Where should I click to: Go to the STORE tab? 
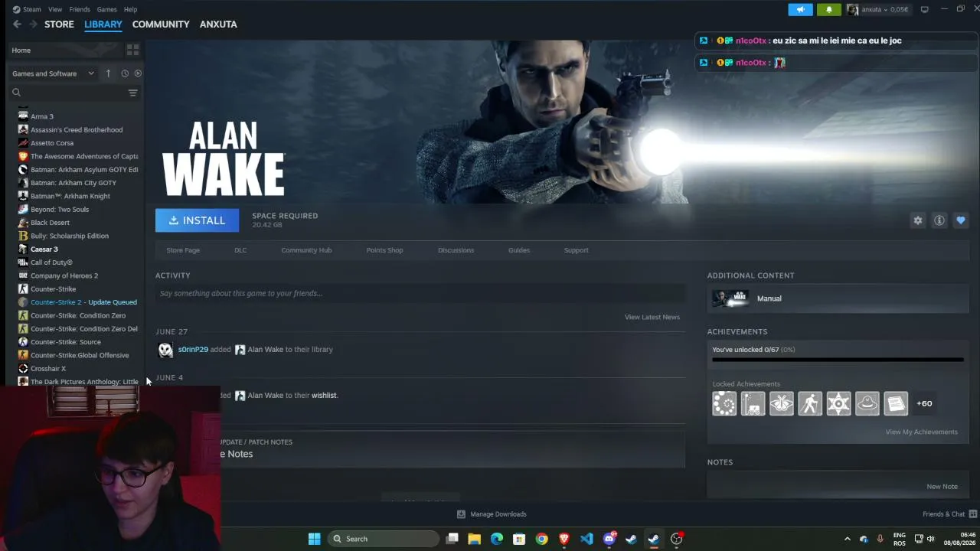tap(59, 24)
